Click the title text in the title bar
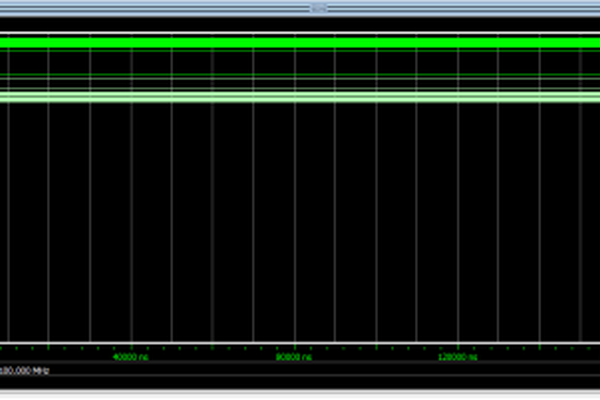This screenshot has width=600, height=400. coord(318,7)
